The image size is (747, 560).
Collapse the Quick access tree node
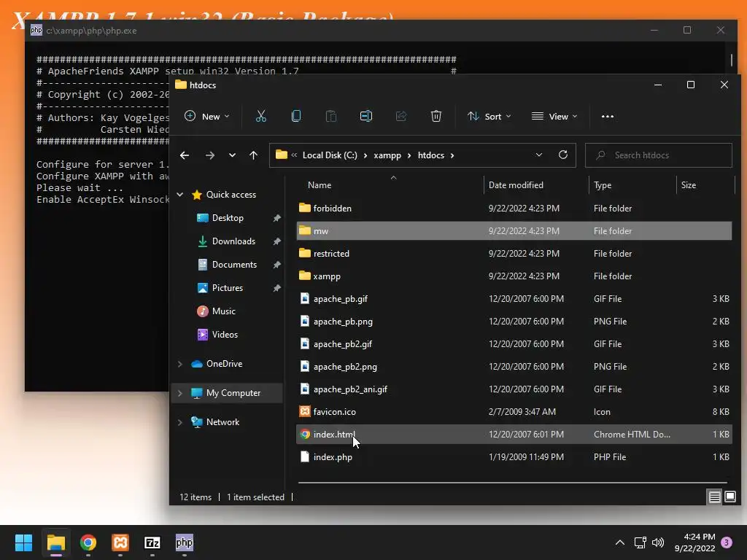coord(180,194)
